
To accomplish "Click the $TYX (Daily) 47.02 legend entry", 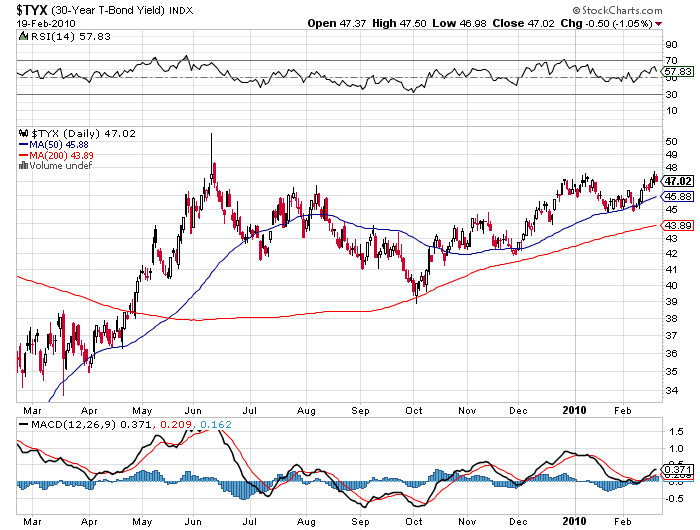I will coord(83,133).
